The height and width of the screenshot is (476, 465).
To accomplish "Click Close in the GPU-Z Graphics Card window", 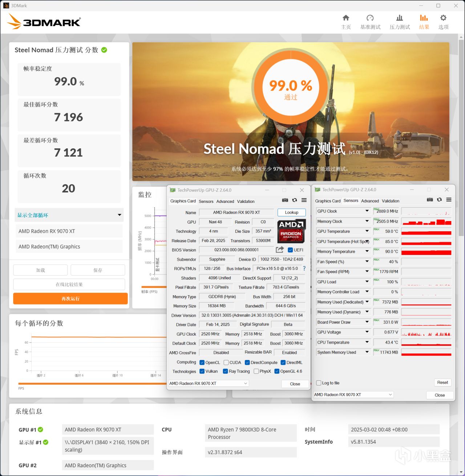I will [295, 384].
